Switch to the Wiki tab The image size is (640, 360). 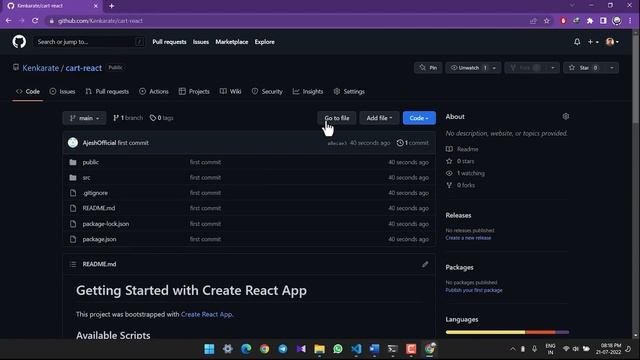tap(231, 91)
